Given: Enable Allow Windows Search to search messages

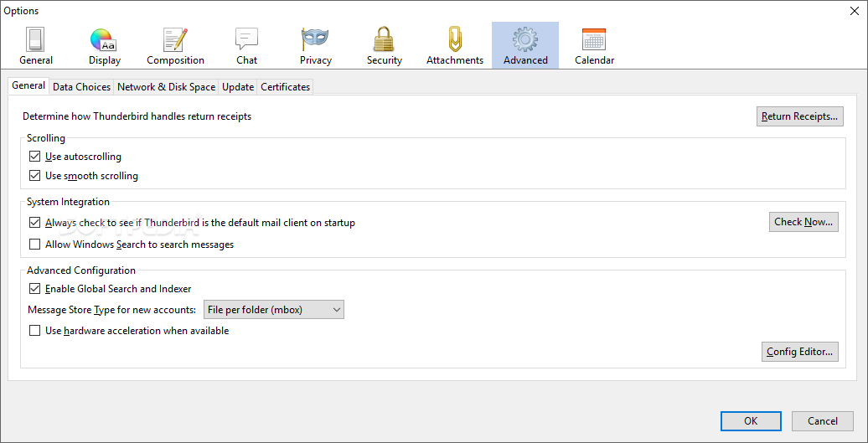Looking at the screenshot, I should pos(35,244).
